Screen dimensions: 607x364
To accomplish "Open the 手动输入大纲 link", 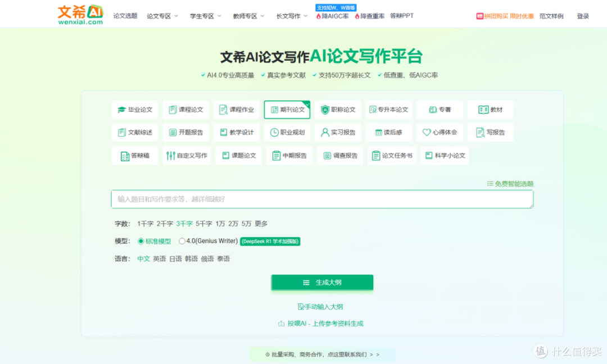I will (320, 307).
